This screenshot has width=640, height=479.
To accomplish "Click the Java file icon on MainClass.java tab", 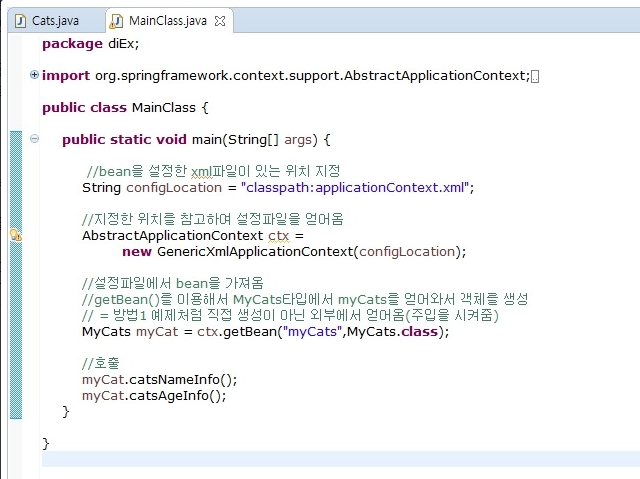I will point(116,21).
